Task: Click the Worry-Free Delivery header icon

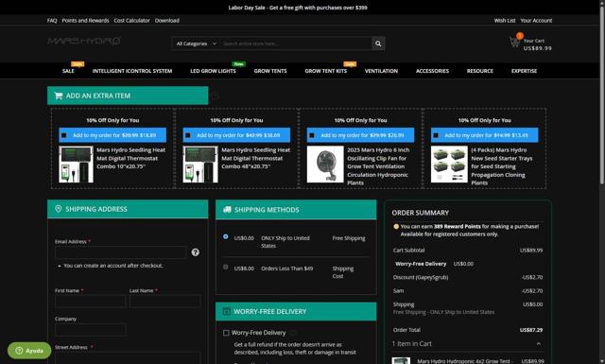Action: click(227, 311)
